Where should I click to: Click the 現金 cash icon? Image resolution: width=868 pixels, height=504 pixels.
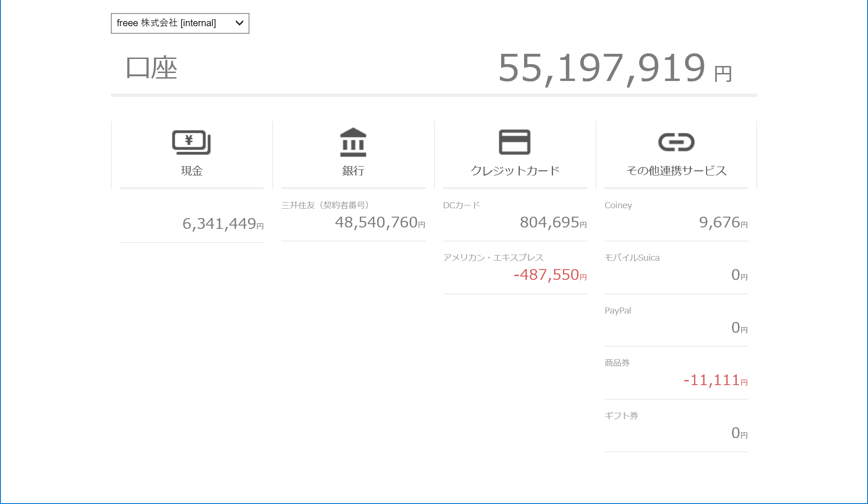click(191, 142)
